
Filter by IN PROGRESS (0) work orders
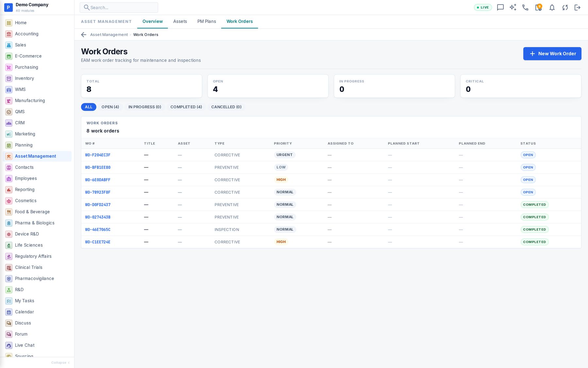click(145, 107)
